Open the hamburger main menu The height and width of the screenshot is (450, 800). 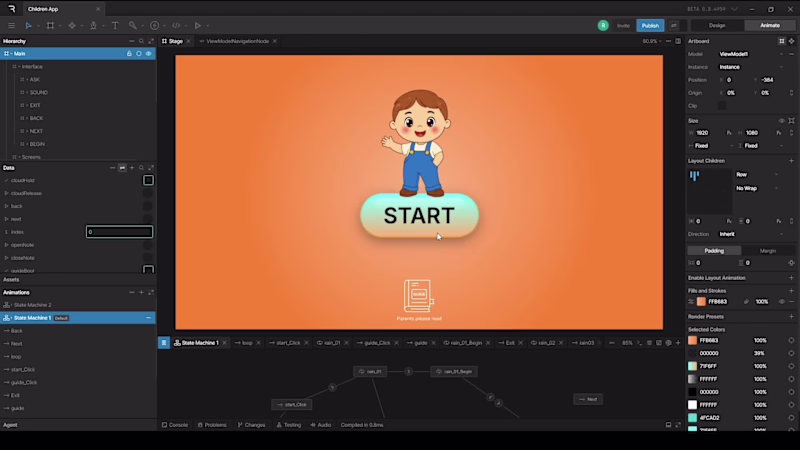pyautogui.click(x=11, y=26)
